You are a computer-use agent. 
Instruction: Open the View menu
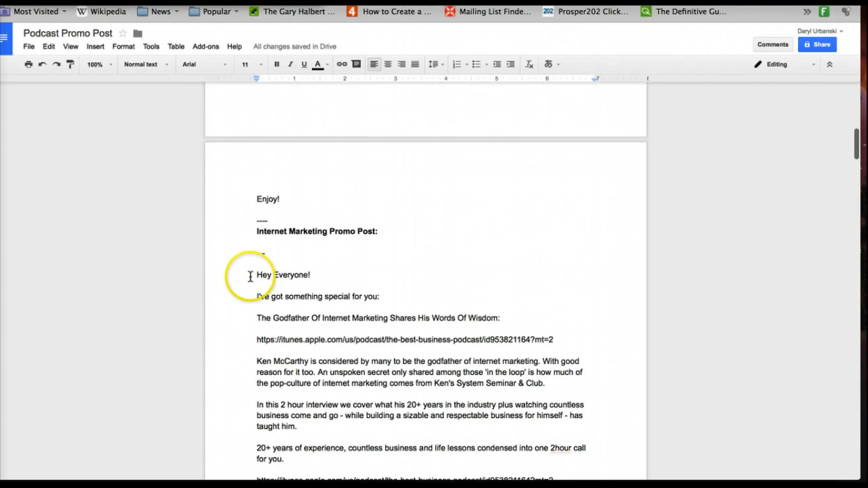click(71, 46)
